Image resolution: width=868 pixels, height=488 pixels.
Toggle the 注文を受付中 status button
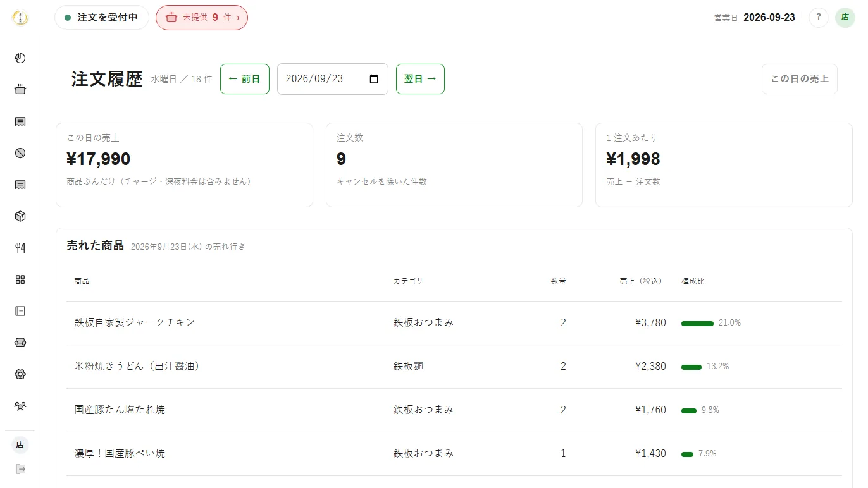(x=102, y=18)
